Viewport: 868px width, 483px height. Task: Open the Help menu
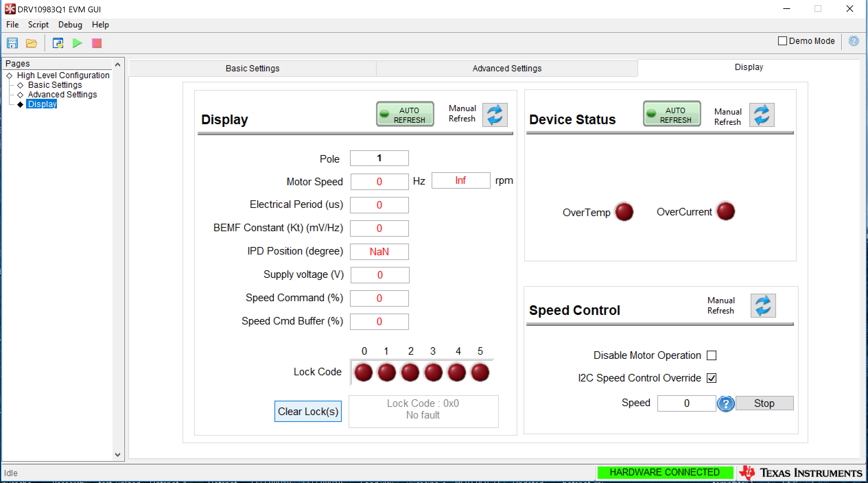[x=100, y=25]
